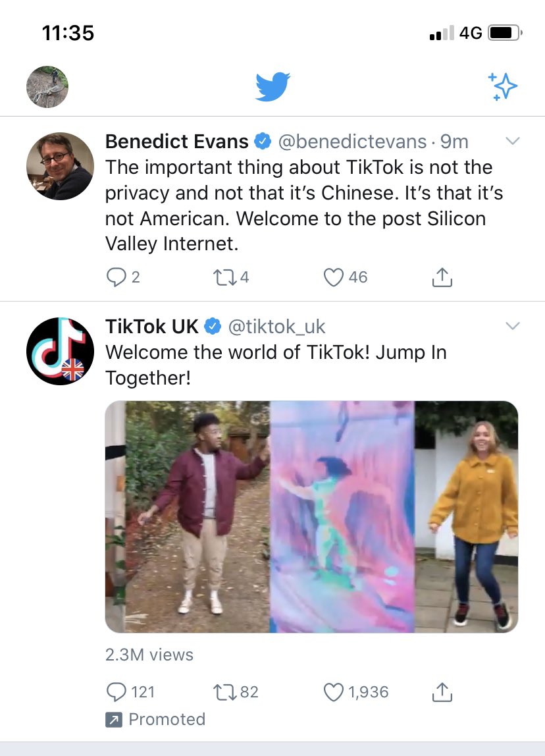Open the profile avatar menu in header
The width and height of the screenshot is (545, 756).
47,87
